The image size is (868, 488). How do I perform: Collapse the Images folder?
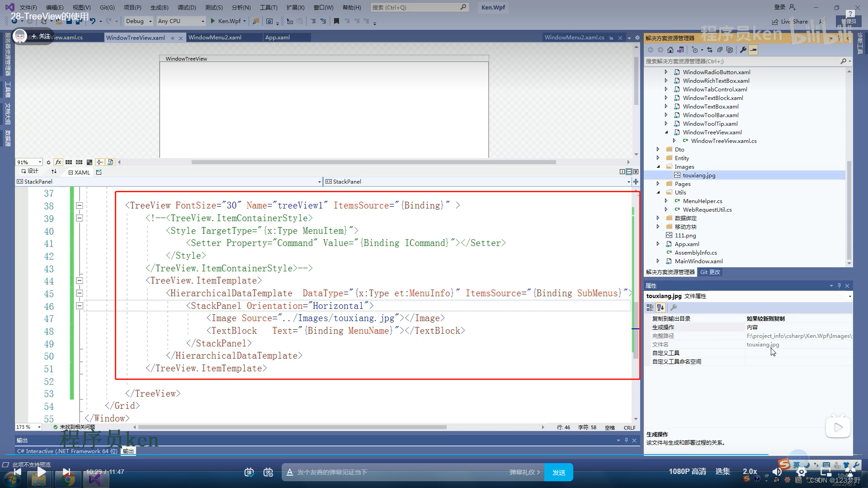point(658,166)
